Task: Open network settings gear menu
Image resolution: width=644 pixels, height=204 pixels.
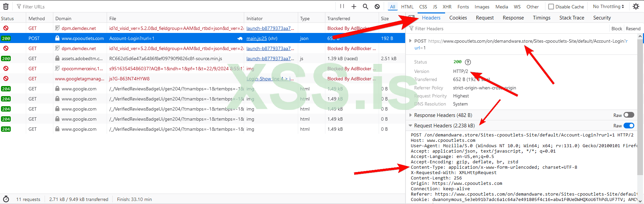Action: pyautogui.click(x=636, y=6)
